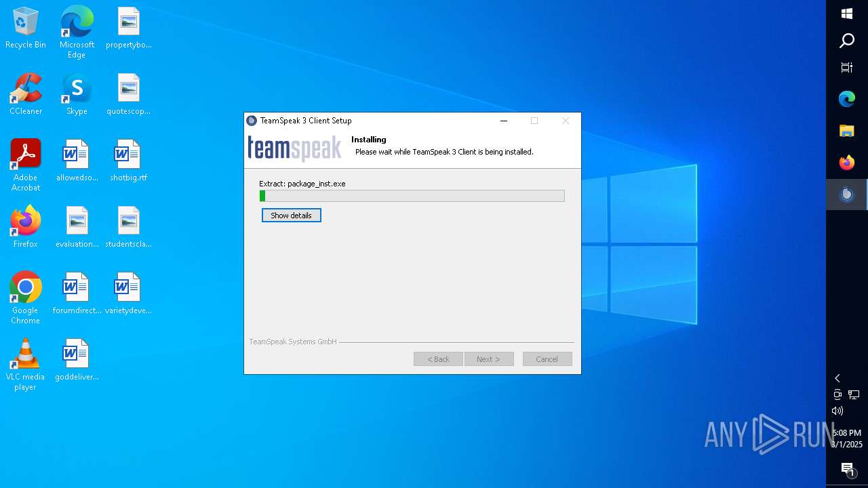Open taskbar Search magnifier
This screenshot has height=488, width=868.
pos(847,41)
